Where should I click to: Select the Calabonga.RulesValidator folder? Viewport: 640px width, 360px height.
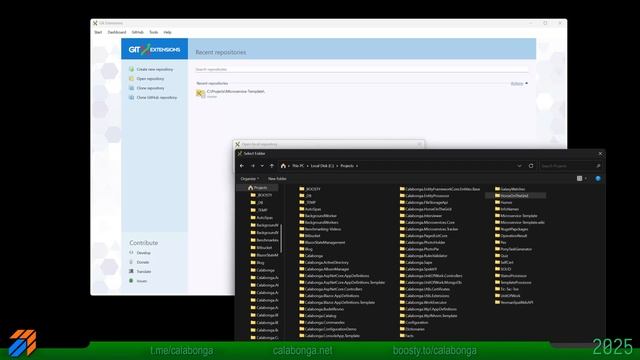424,256
